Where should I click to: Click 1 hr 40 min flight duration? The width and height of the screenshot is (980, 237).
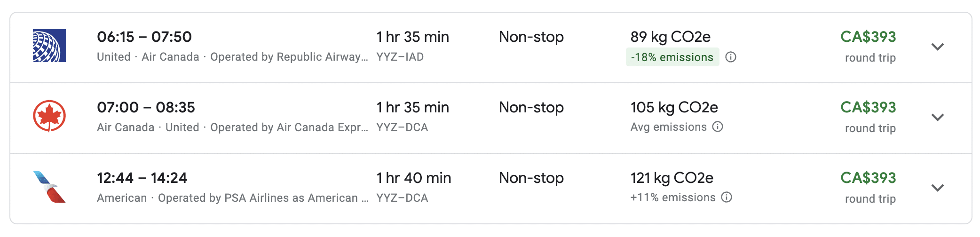[x=413, y=178]
